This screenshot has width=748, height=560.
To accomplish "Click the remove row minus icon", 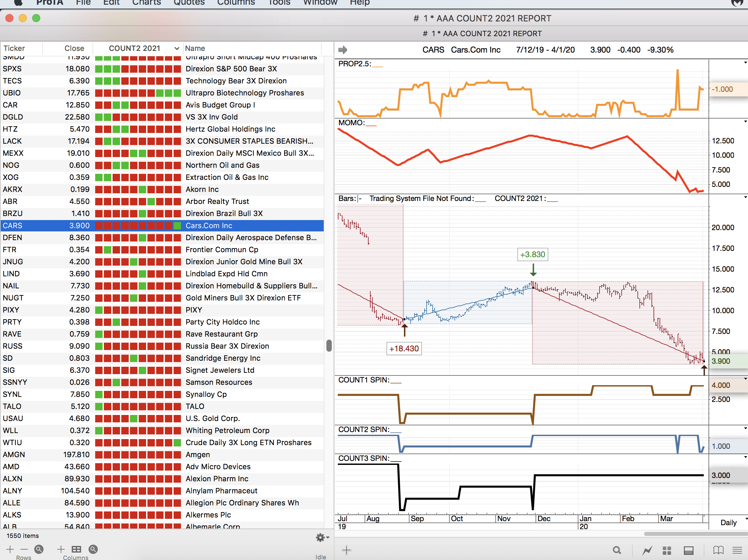I will [x=24, y=549].
